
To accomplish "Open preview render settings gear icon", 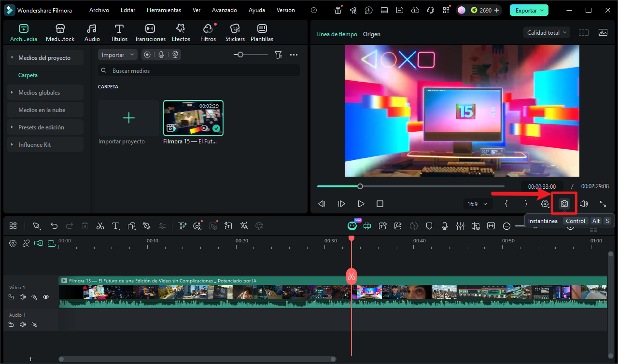I will click(545, 204).
